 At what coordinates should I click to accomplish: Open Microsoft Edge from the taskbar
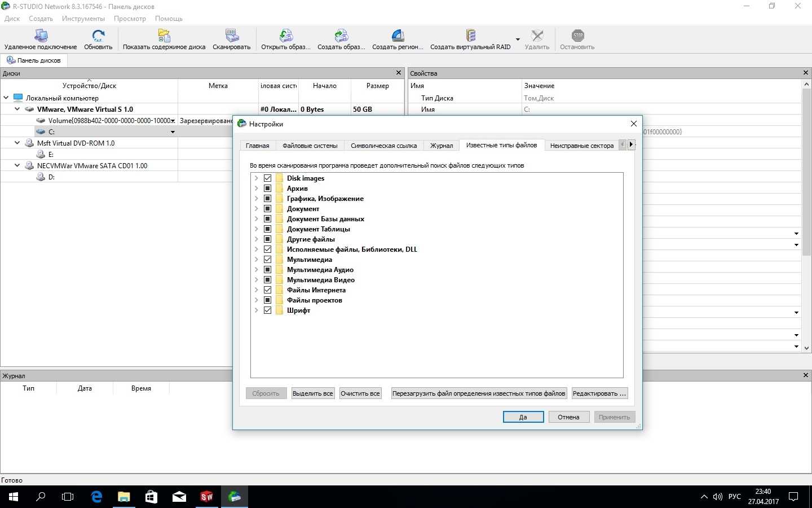pyautogui.click(x=96, y=497)
